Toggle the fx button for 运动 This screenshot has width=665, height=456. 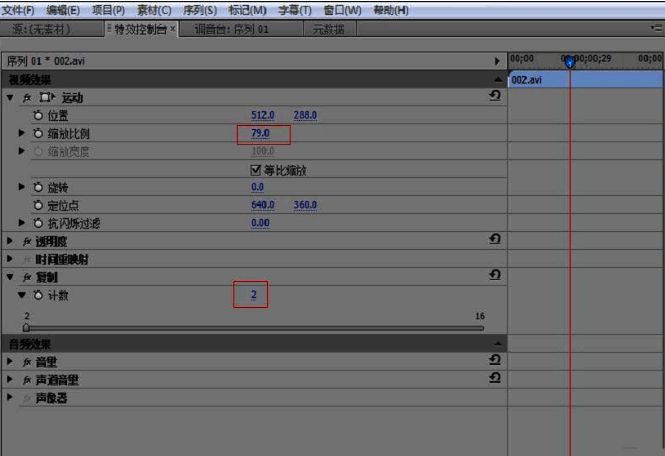point(27,98)
